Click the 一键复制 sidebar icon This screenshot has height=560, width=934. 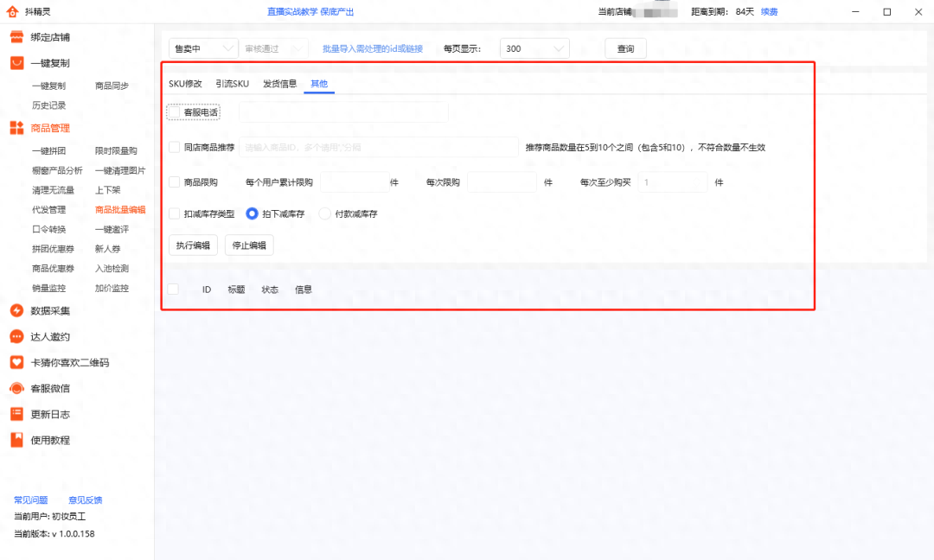click(x=16, y=62)
